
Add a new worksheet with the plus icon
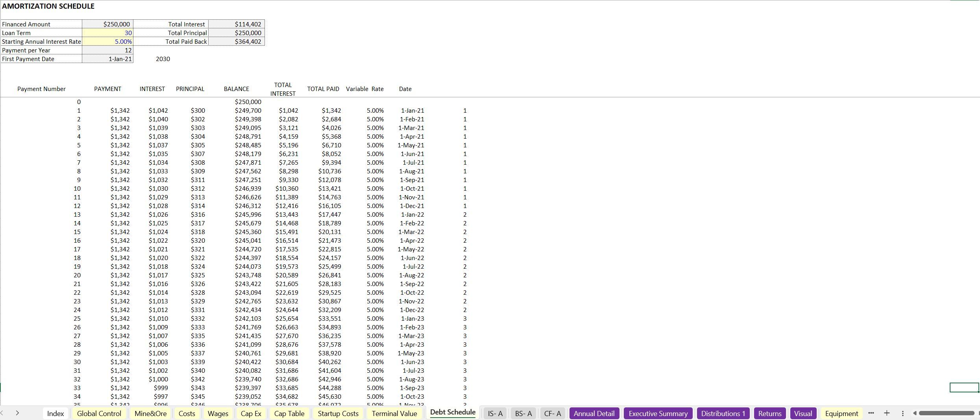[887, 413]
